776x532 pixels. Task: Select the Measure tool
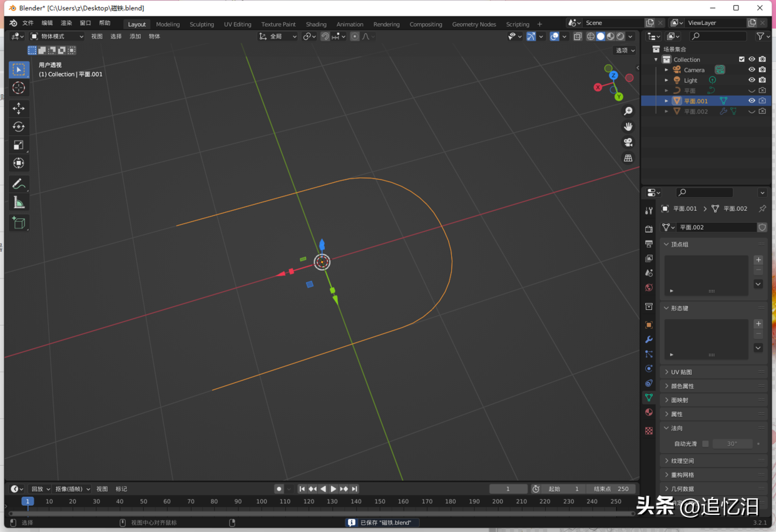(19, 202)
